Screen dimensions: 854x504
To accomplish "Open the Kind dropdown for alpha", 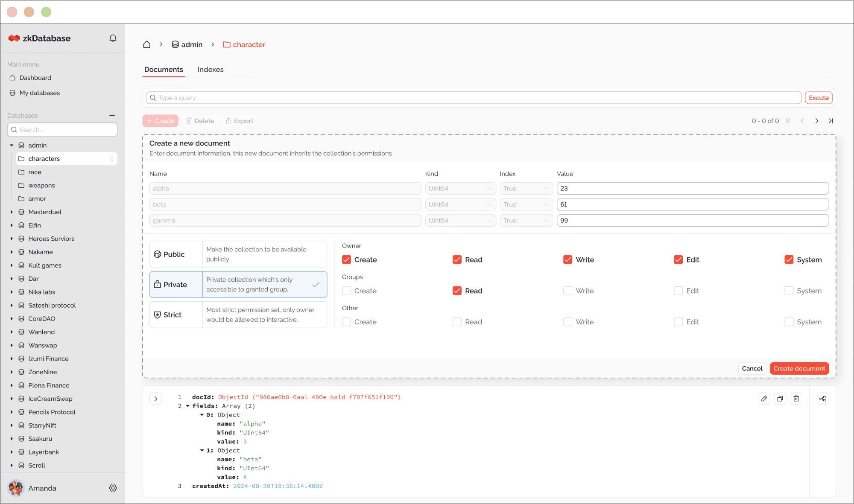I will (x=460, y=189).
